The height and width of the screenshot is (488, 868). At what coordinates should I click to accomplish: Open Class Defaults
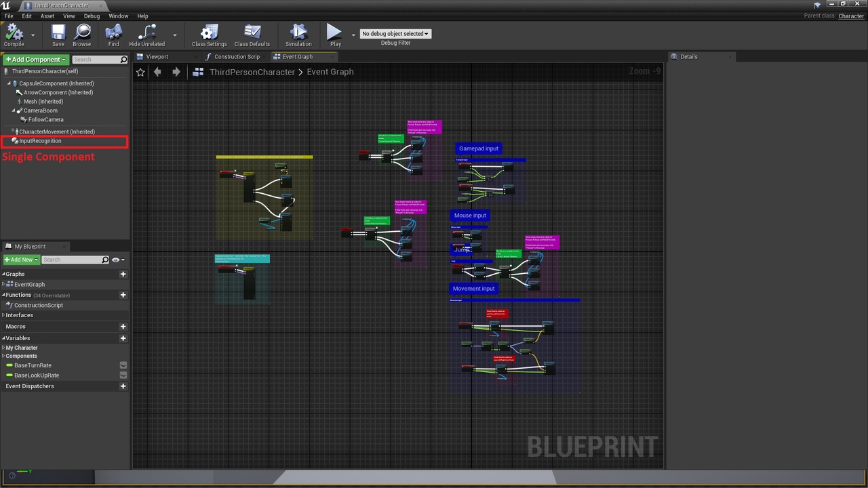click(x=252, y=35)
